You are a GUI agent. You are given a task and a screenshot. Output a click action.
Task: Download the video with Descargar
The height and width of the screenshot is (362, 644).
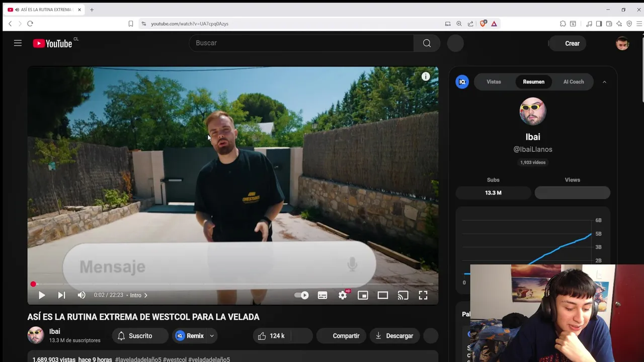point(394,336)
